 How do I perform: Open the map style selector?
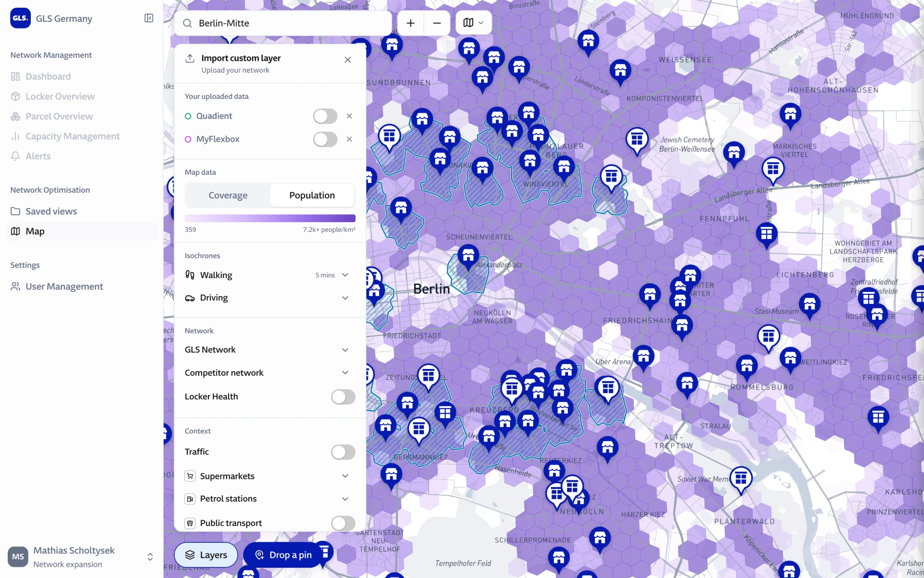pyautogui.click(x=474, y=23)
